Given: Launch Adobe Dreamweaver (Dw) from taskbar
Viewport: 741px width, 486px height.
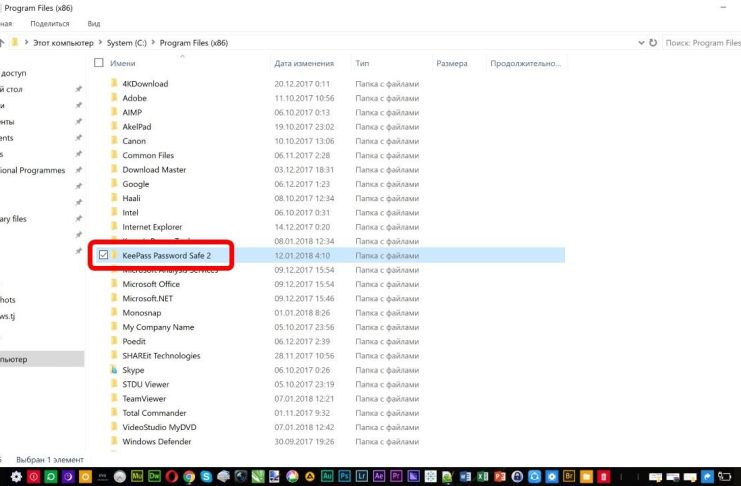Looking at the screenshot, I should [x=155, y=476].
